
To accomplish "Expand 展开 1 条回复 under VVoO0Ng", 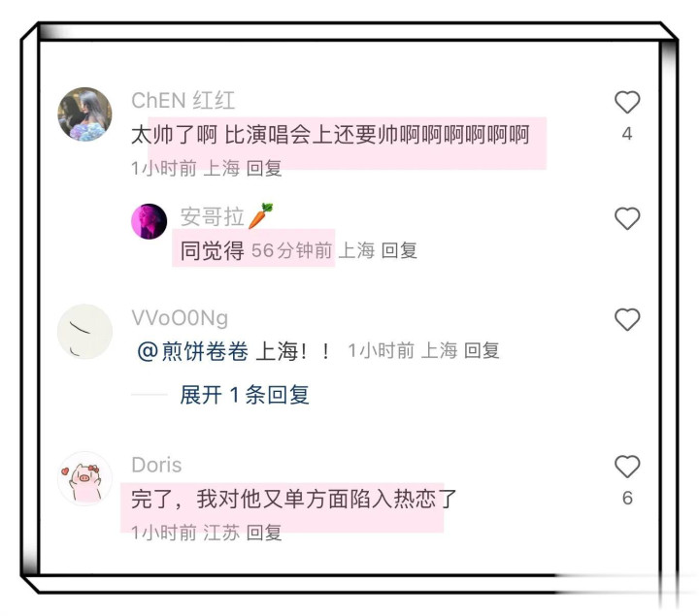I will tap(245, 395).
